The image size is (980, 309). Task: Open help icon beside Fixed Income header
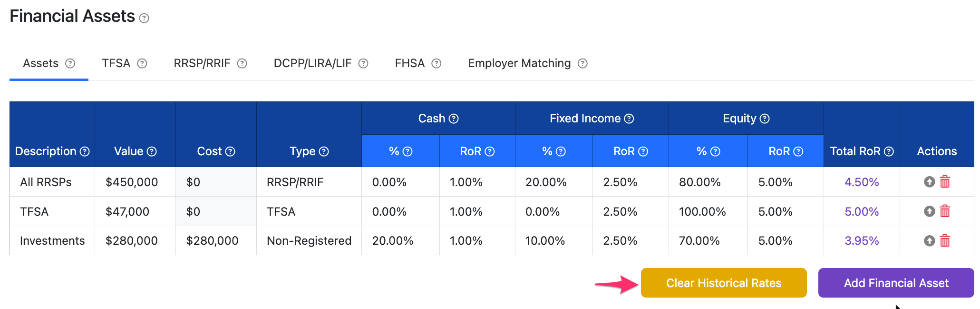(x=629, y=119)
